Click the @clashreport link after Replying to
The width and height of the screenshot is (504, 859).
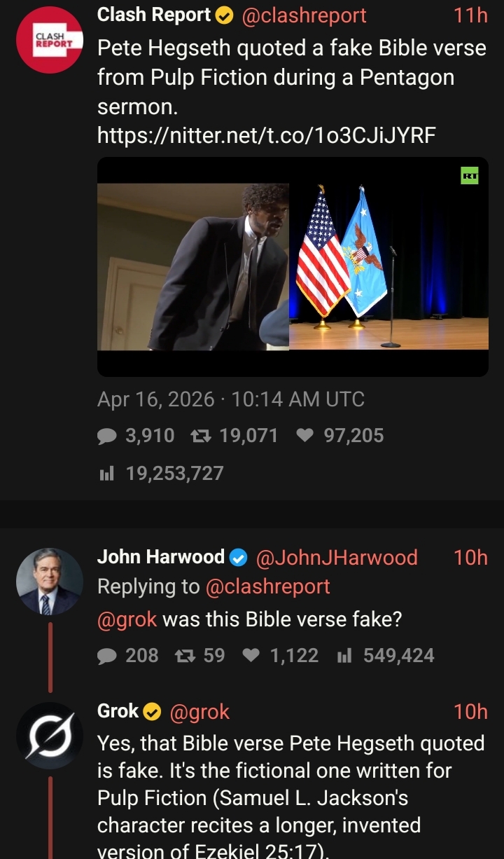tap(267, 586)
